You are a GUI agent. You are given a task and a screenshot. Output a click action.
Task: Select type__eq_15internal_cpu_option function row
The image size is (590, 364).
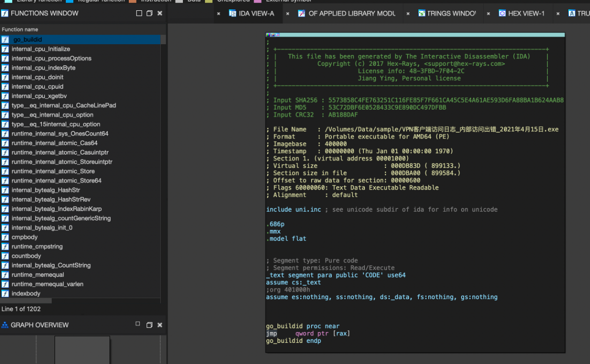pyautogui.click(x=80, y=124)
